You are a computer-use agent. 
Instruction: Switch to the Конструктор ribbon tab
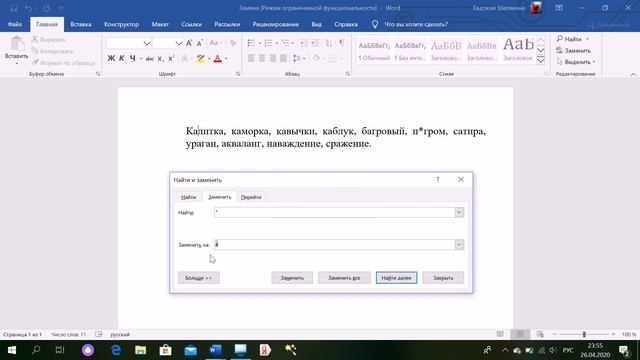[x=121, y=24]
